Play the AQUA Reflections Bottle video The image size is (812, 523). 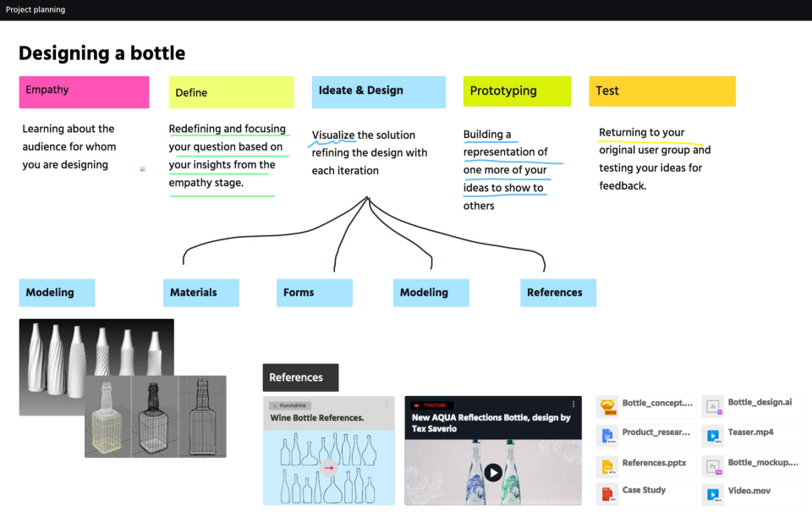point(493,472)
